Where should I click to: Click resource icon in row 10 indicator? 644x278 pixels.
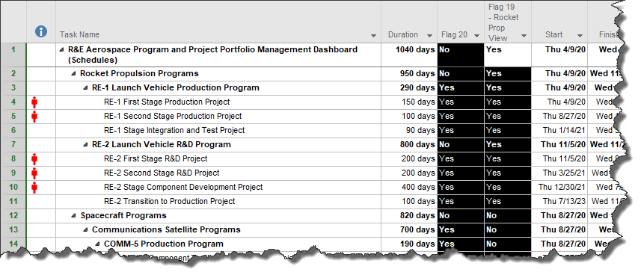pyautogui.click(x=34, y=188)
